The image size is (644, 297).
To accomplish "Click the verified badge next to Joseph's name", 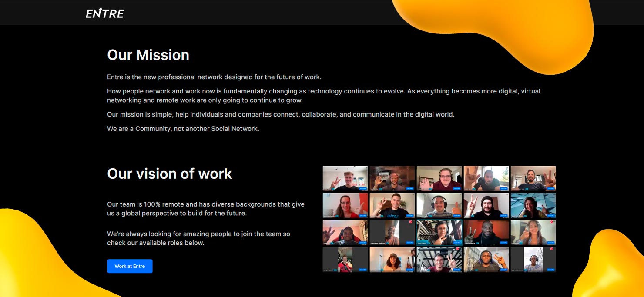I will click(336, 270).
